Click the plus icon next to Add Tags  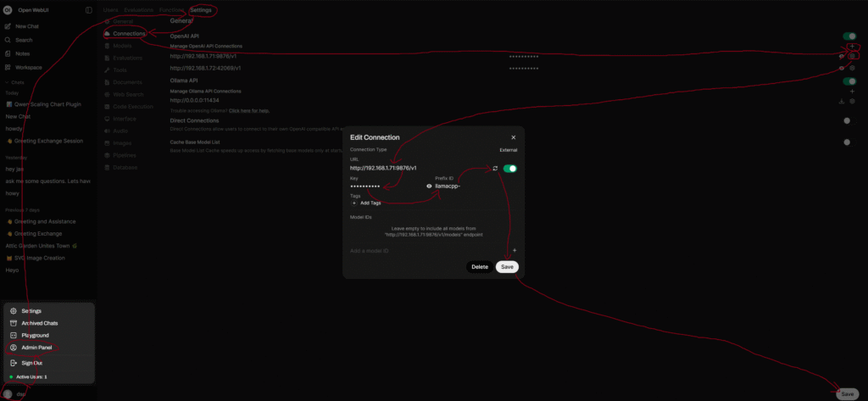pyautogui.click(x=354, y=203)
